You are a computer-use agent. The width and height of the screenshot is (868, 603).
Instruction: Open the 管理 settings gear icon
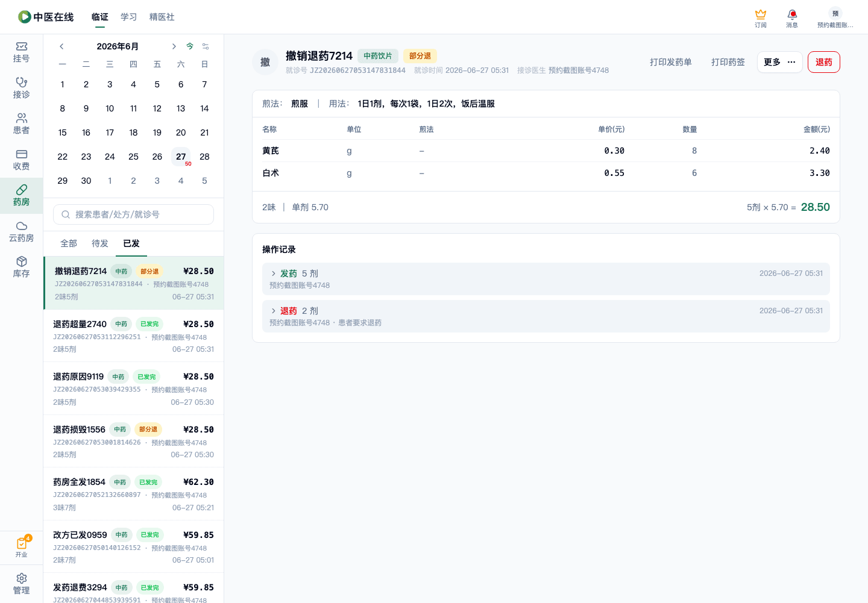pyautogui.click(x=21, y=584)
